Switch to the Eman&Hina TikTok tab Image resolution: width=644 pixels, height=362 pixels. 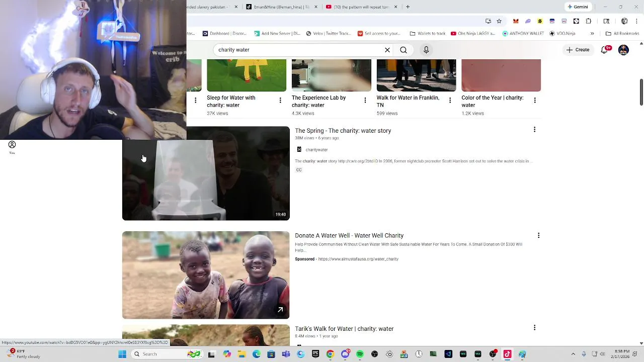pyautogui.click(x=281, y=7)
